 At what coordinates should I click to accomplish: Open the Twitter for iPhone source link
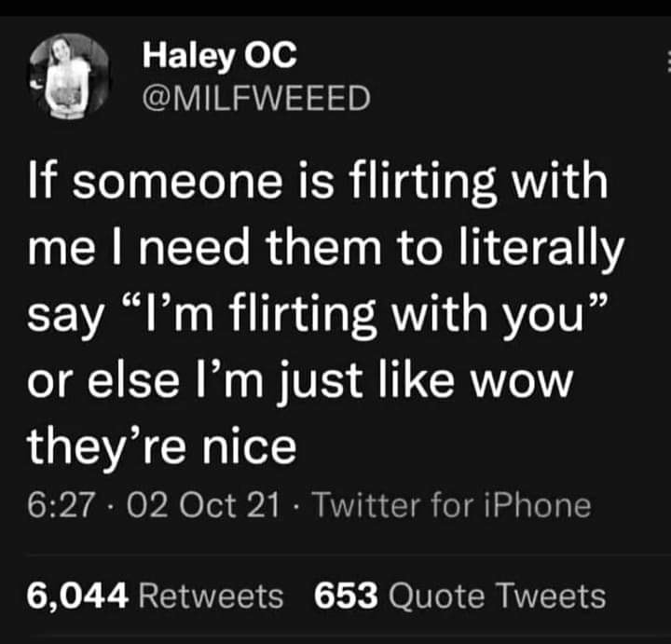(450, 505)
